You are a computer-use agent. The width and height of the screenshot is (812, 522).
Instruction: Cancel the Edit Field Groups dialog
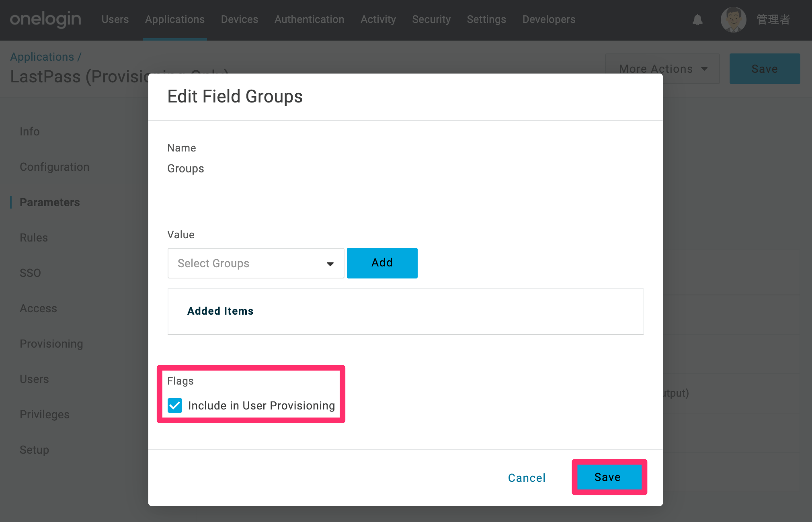coord(527,478)
